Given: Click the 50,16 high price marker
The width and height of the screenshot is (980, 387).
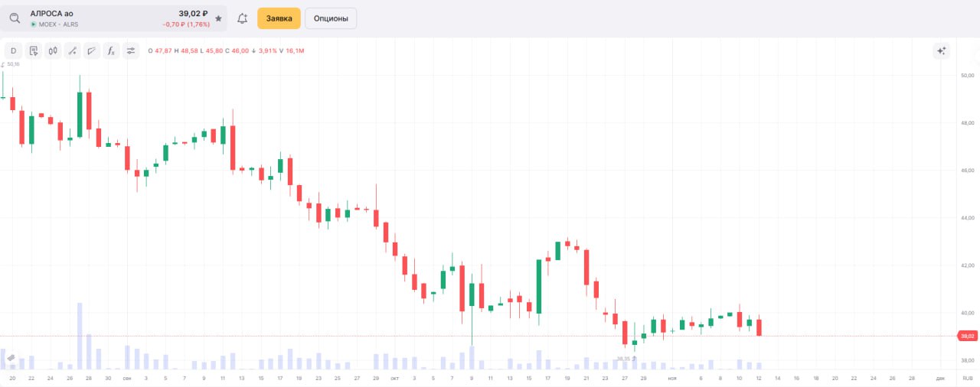Looking at the screenshot, I should (12, 64).
